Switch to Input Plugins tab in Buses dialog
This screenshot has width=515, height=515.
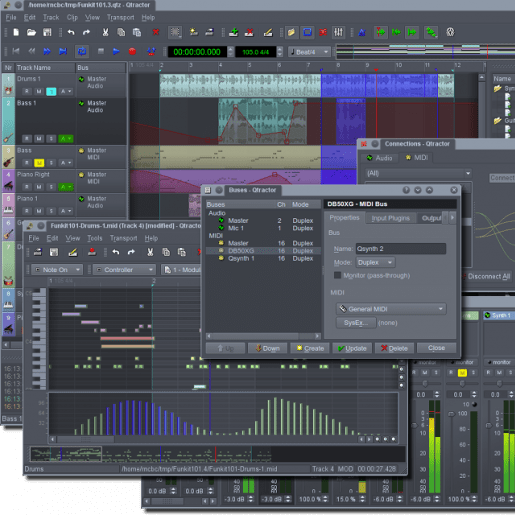point(390,218)
